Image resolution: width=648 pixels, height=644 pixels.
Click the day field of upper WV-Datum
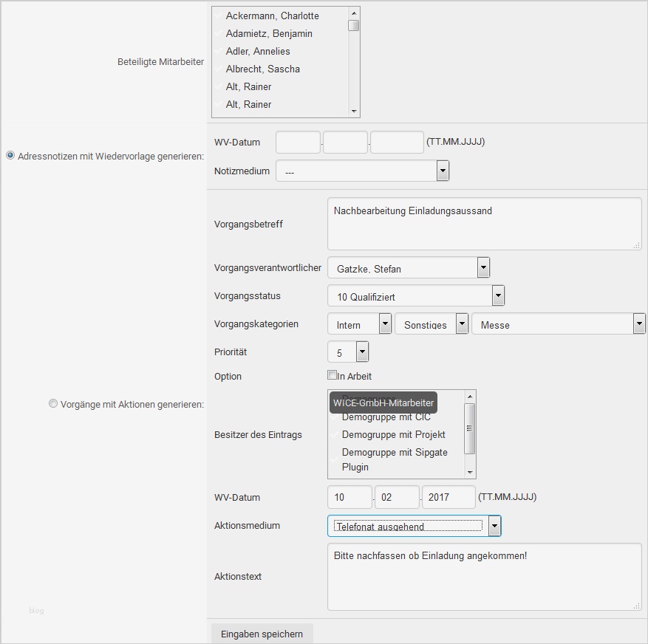coord(298,142)
